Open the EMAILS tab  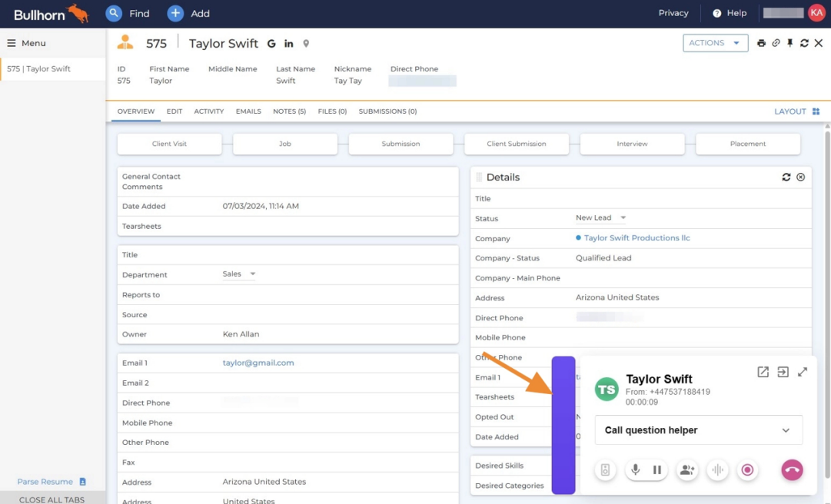(248, 111)
